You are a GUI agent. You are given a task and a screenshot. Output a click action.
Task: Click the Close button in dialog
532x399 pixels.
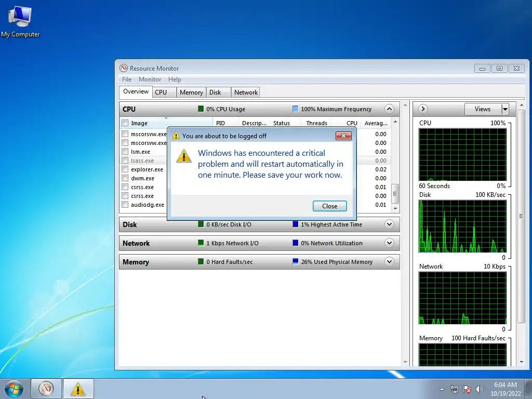[x=329, y=206]
